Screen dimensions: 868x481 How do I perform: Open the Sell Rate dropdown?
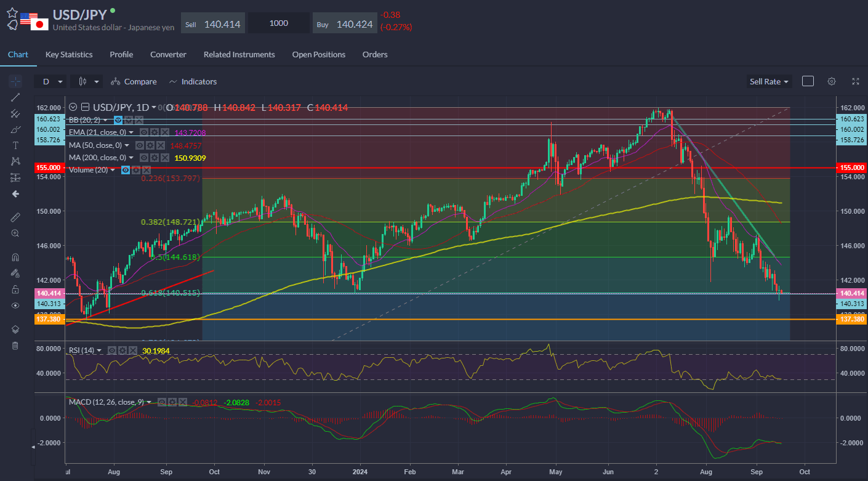pyautogui.click(x=769, y=81)
